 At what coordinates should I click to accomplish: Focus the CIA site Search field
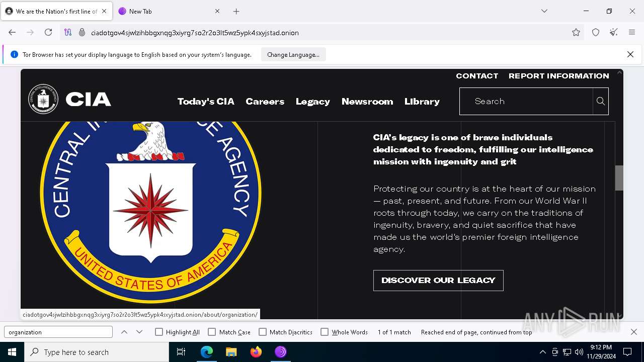(x=526, y=101)
